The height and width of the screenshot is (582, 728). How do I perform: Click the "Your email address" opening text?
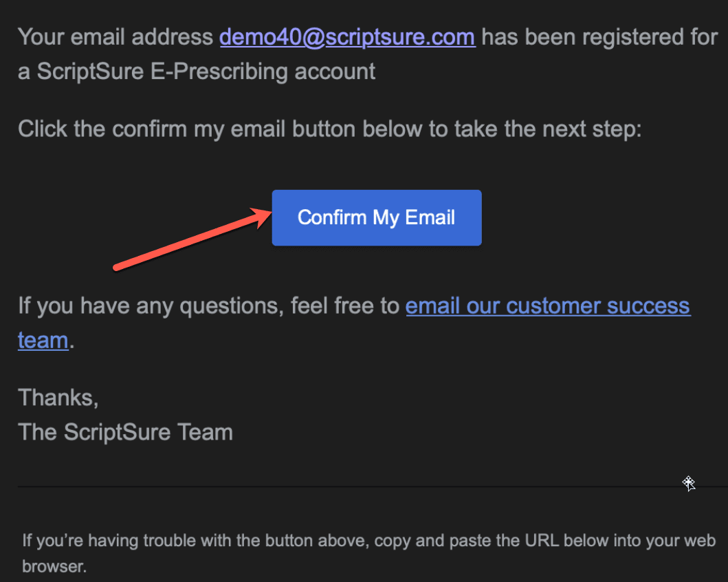click(115, 36)
